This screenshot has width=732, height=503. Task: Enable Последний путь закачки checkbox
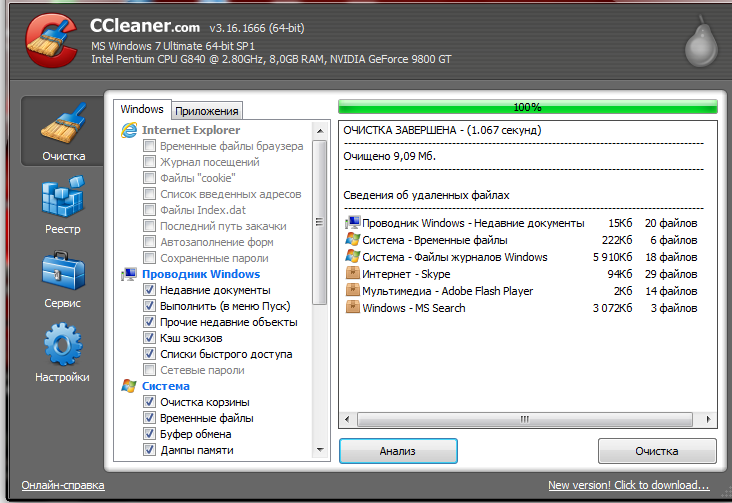[149, 226]
